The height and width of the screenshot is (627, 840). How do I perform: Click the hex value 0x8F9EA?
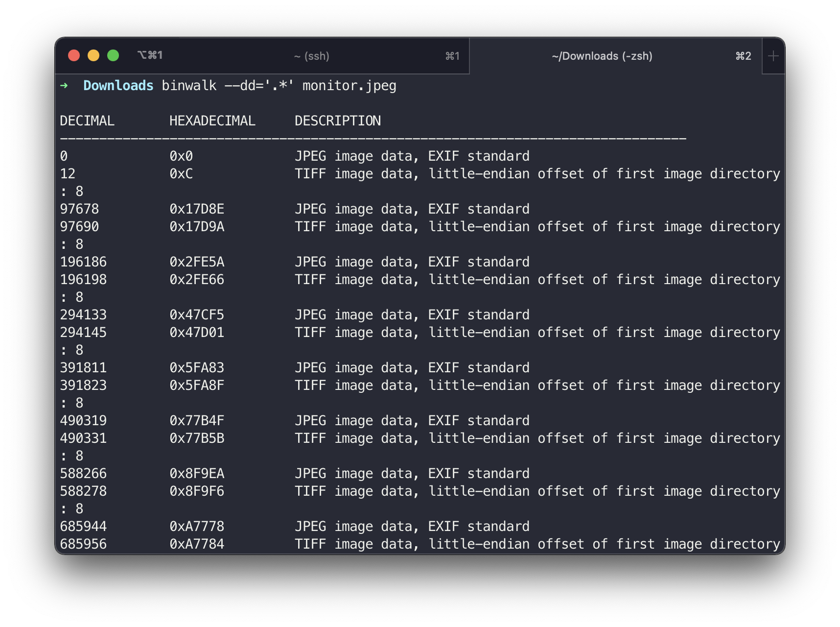[197, 474]
